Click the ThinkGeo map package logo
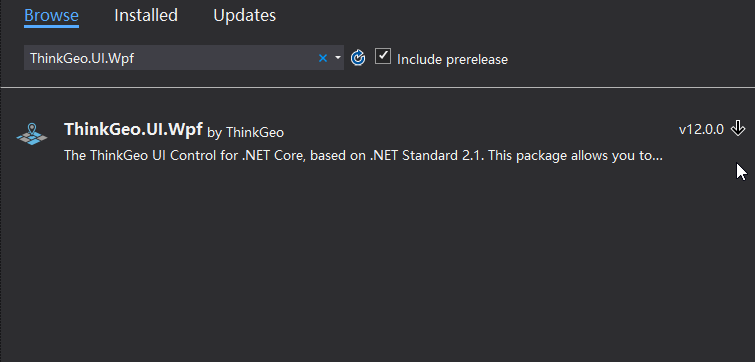Screen dimensions: 755x362 pos(32,134)
